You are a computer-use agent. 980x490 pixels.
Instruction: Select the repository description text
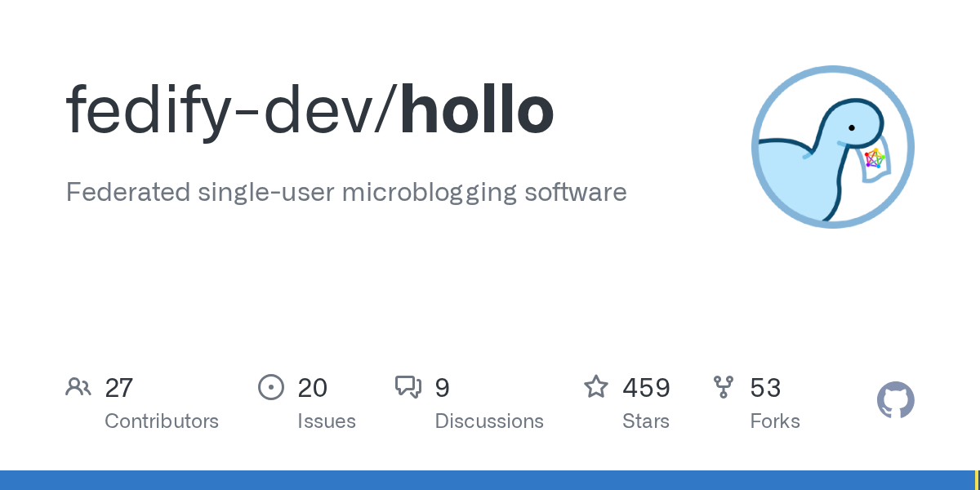346,193
